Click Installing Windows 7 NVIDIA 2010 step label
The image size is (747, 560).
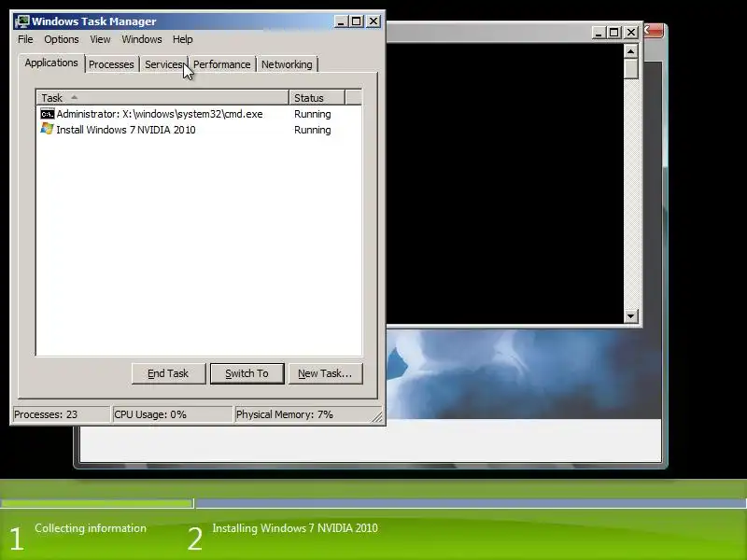click(x=295, y=528)
